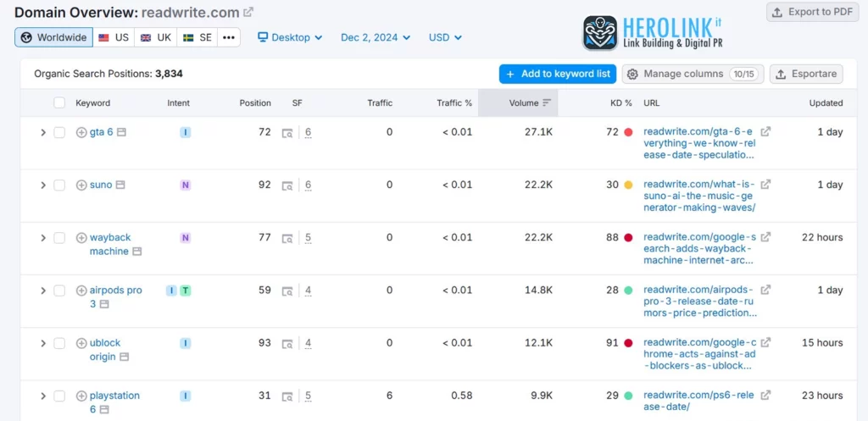The width and height of the screenshot is (868, 421).
Task: Open the suno-ai music generator URL link
Action: 699,196
